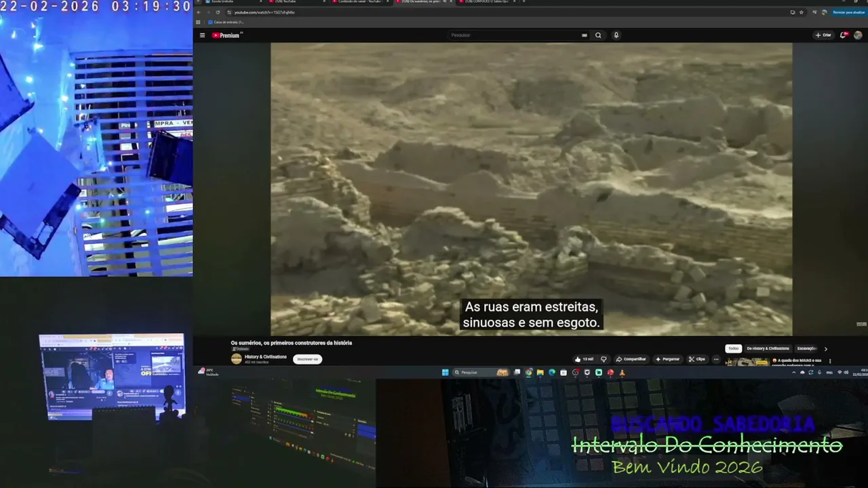
Task: Focus the YouTube Pesquisar search box
Action: (515, 35)
